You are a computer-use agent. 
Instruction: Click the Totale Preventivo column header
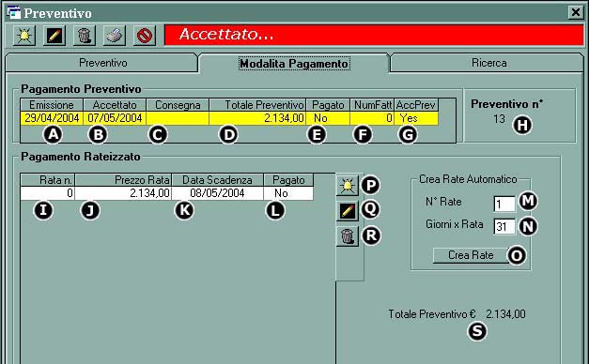257,105
